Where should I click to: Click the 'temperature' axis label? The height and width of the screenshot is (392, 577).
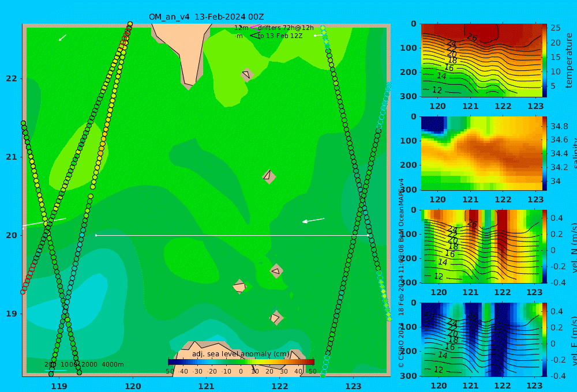[x=569, y=61]
